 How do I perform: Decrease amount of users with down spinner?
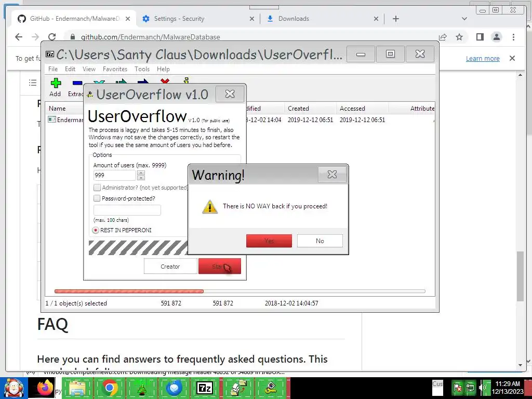coord(141,178)
